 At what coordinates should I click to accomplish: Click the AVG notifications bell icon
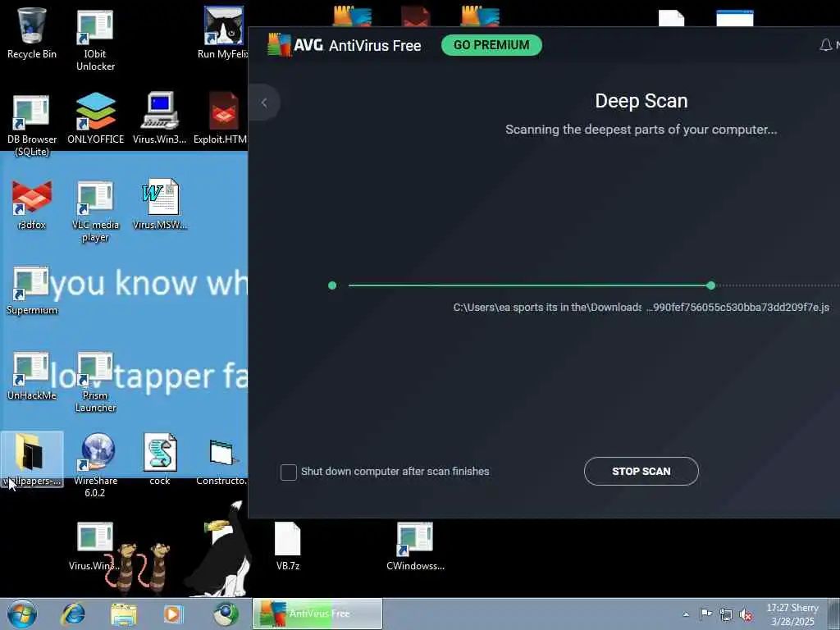(x=825, y=45)
